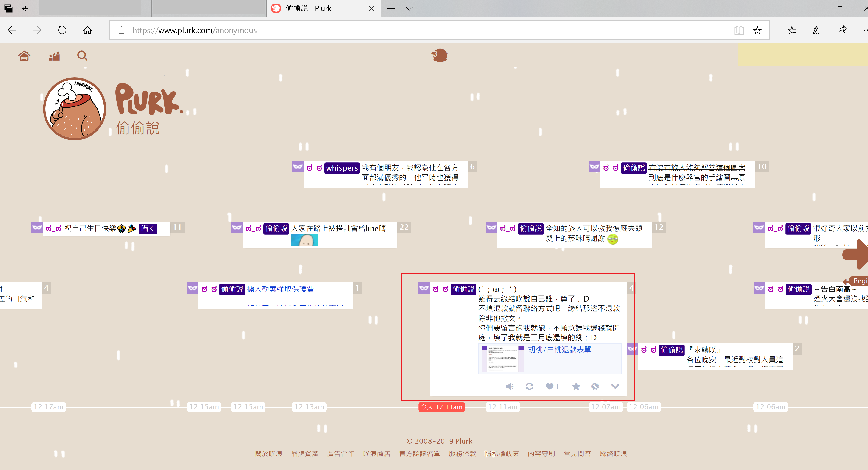This screenshot has height=470, width=868.
Task: Click the mask avatar beside 有沒有旅人 post
Action: tap(594, 167)
